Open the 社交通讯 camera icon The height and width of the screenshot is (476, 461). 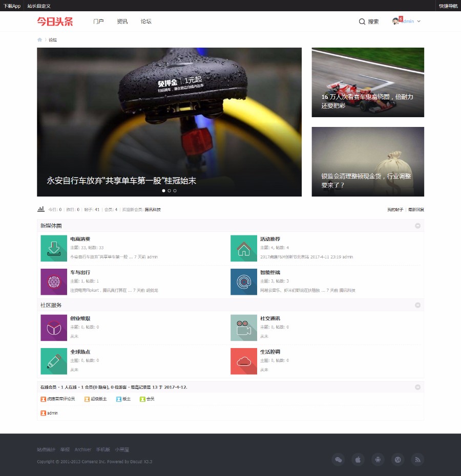(244, 328)
